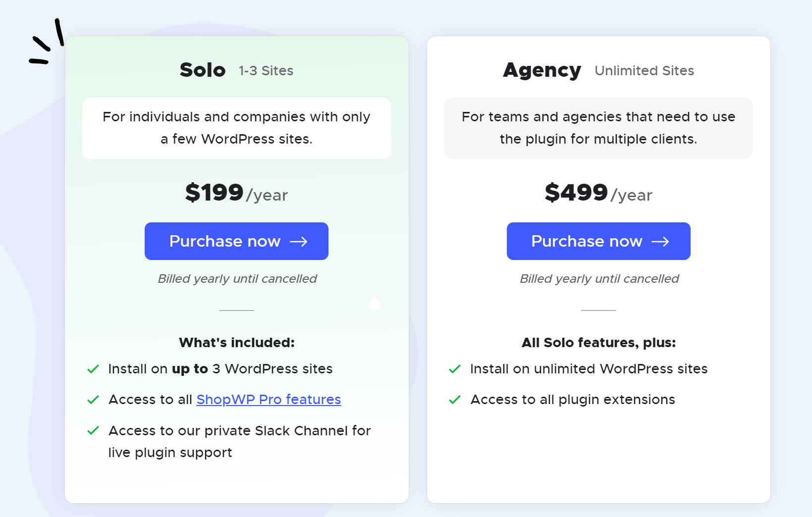Click 'What's included:' heading
Viewport: 812px width, 517px height.
tap(236, 343)
